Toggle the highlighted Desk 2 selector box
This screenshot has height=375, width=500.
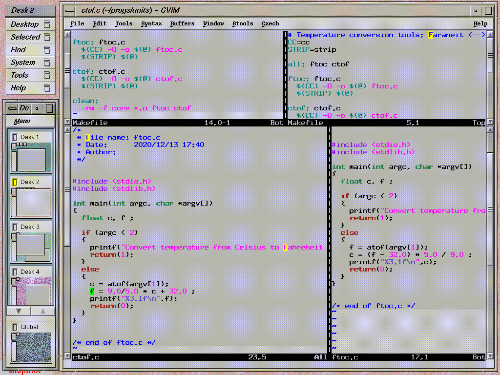(x=15, y=182)
